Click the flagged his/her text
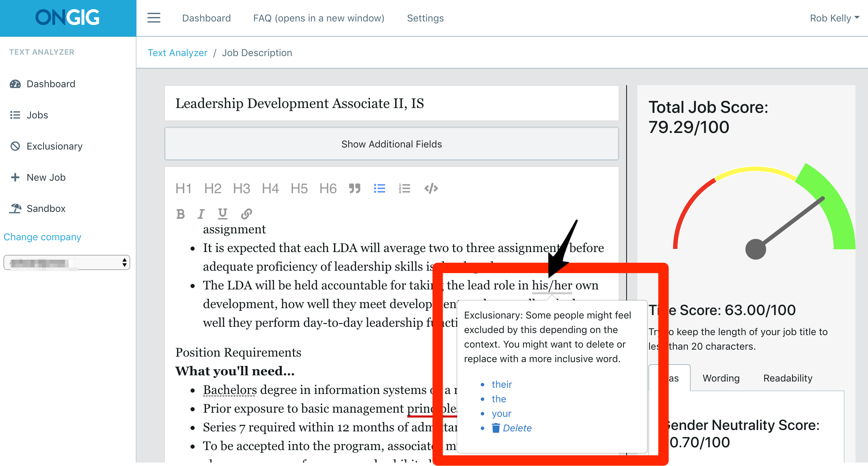The image size is (868, 466). (552, 285)
